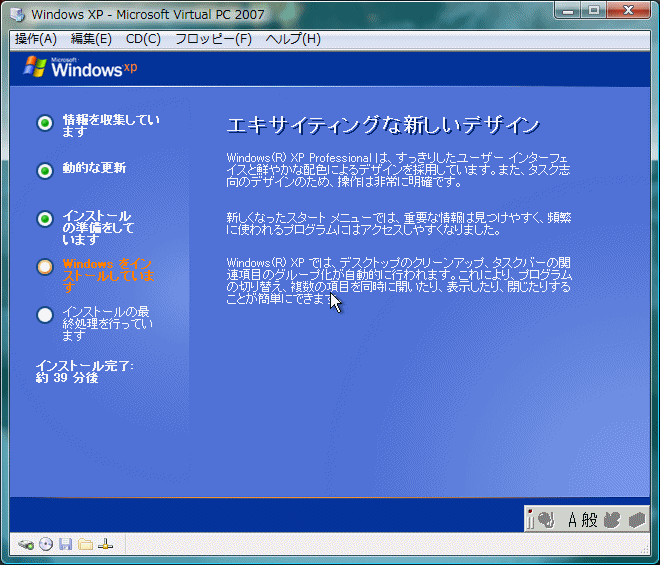Click the IME pad icon on language bar
The width and height of the screenshot is (660, 565).
612,520
